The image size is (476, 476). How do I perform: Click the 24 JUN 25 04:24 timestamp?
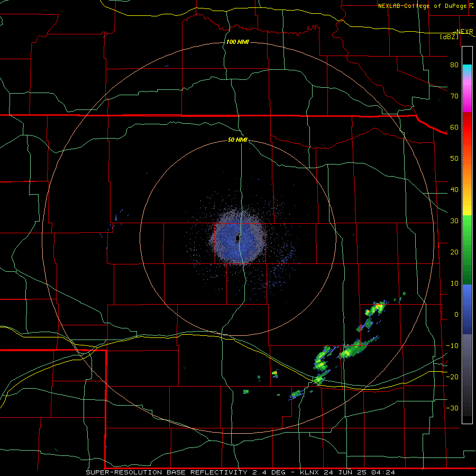coord(360,472)
